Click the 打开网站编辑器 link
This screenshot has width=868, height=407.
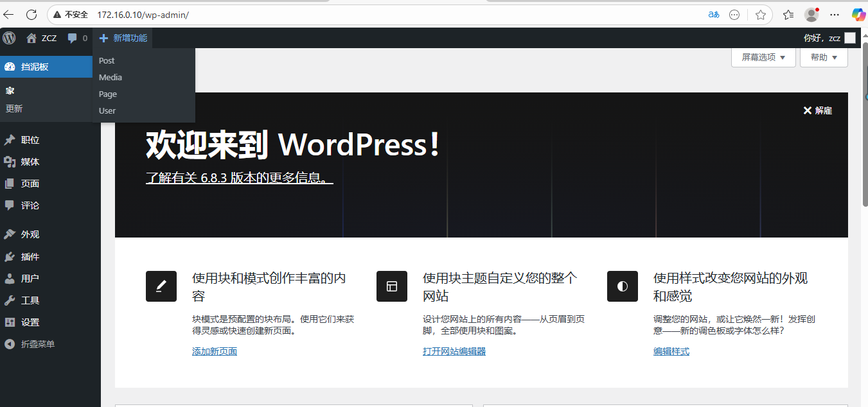coord(454,351)
